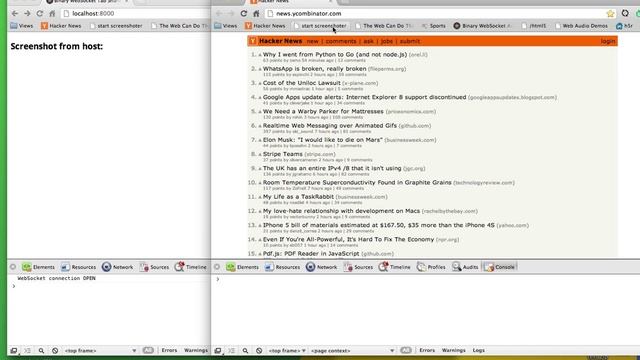Image resolution: width=640 pixels, height=360 pixels.
Task: Open Resources panel in localhost DevTools
Action: pos(78,267)
